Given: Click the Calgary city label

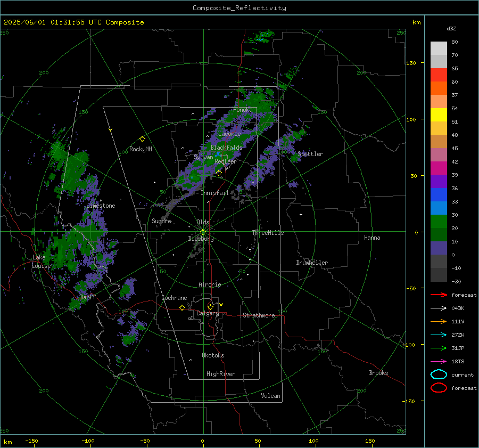Looking at the screenshot, I should [208, 313].
